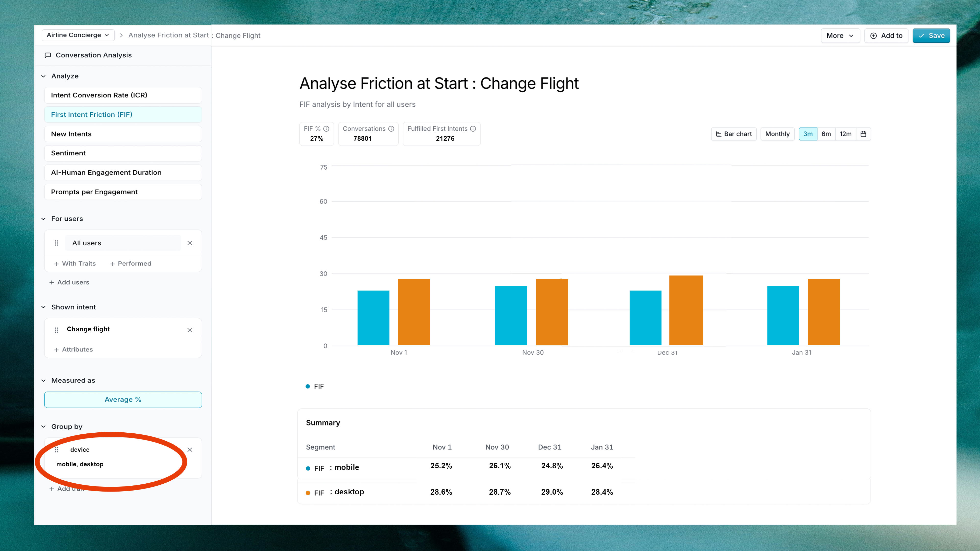Select the Sentiment analysis option
Screen dimensions: 980x551
point(123,153)
